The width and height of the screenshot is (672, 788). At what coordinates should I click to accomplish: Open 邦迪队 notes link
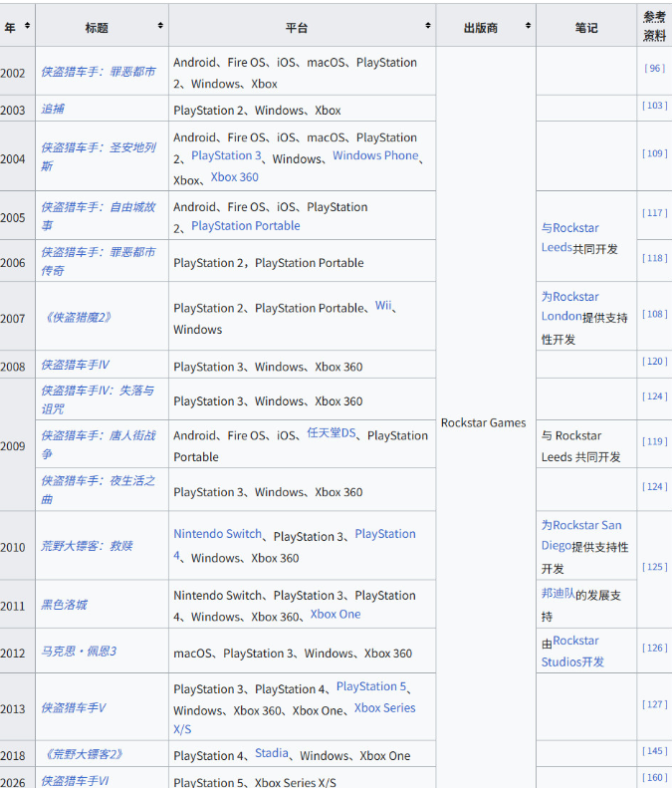(558, 594)
